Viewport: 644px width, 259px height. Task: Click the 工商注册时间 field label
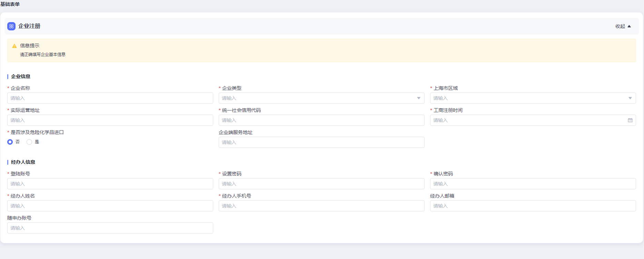tap(448, 110)
